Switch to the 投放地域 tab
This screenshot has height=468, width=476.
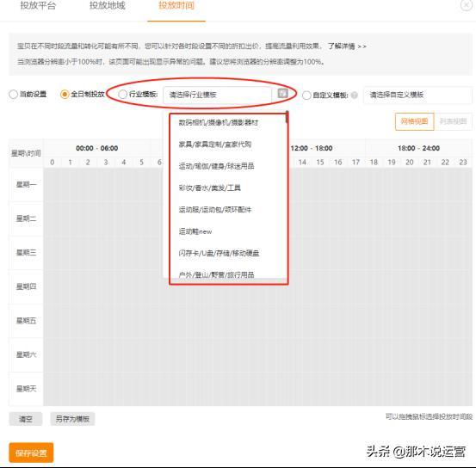[x=107, y=5]
